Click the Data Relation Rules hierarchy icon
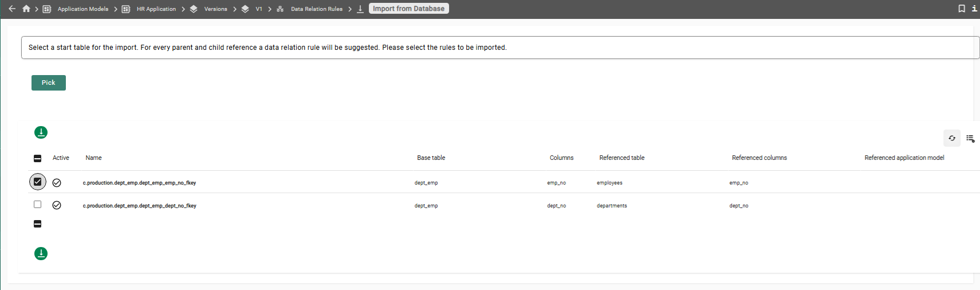Screen dimensions: 980x290 280,9
